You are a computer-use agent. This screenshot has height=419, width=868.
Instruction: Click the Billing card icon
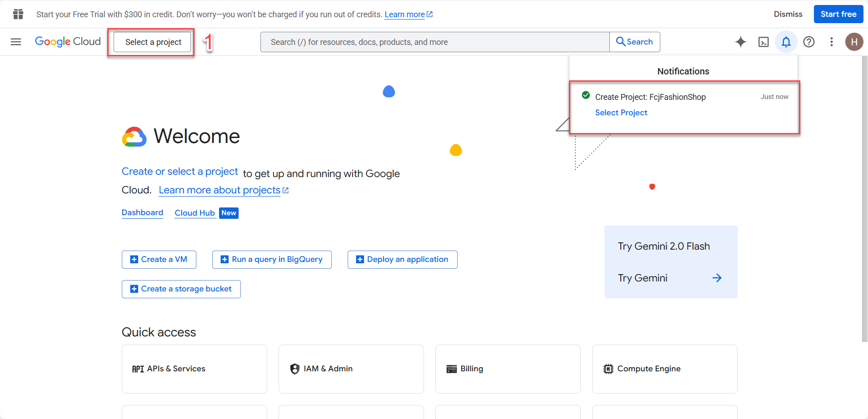[451, 369]
